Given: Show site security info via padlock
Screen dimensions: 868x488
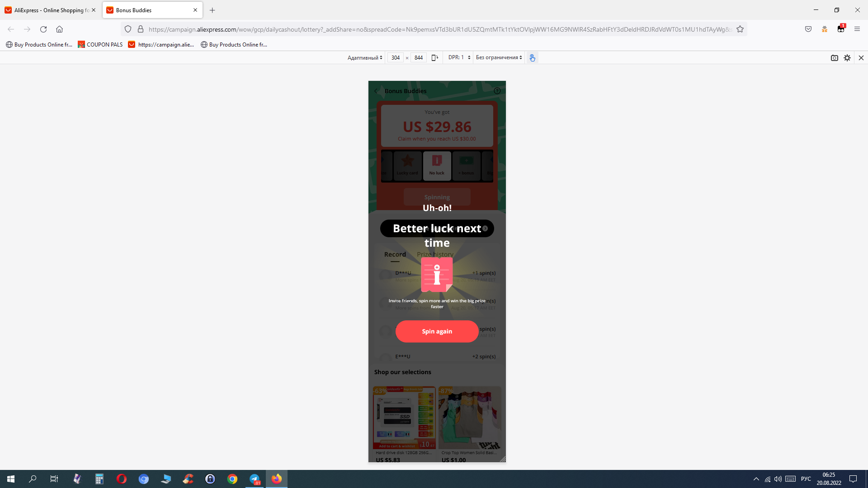Looking at the screenshot, I should coord(141,29).
